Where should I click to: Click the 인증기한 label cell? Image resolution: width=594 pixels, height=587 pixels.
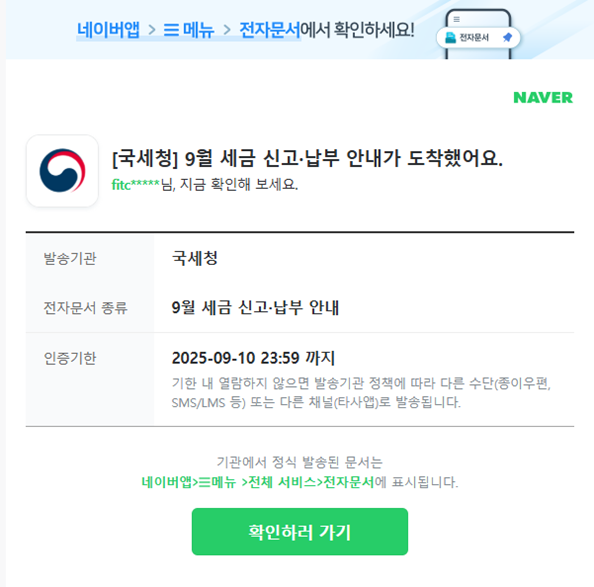pos(90,379)
